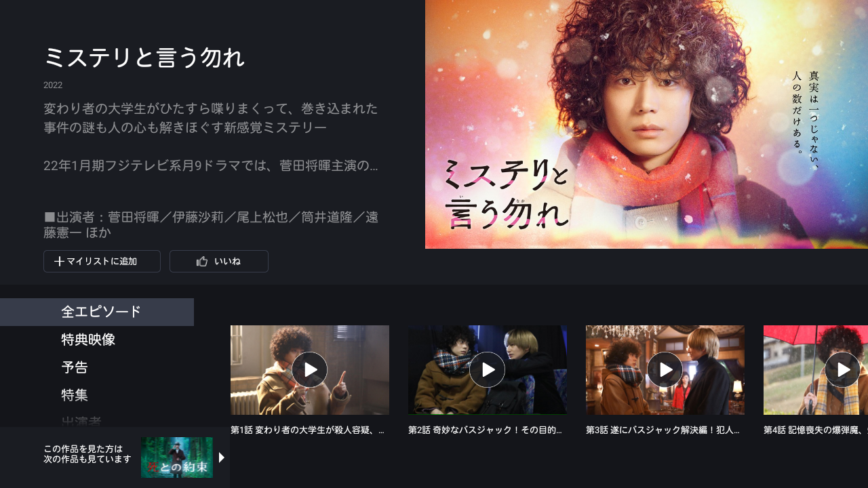Screen dimensions: 868x488
Task: Open the episode title 第1話 変わり者の大学生が殺人容疑
Action: (x=308, y=430)
